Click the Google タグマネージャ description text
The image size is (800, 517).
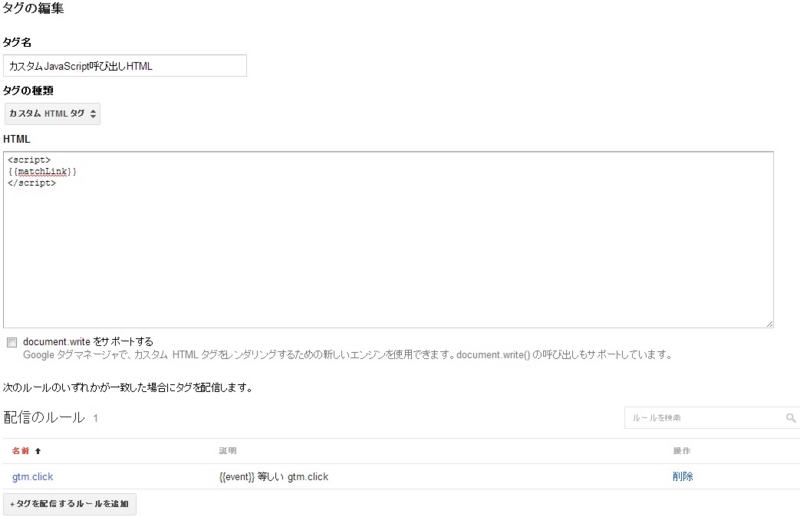pyautogui.click(x=348, y=355)
